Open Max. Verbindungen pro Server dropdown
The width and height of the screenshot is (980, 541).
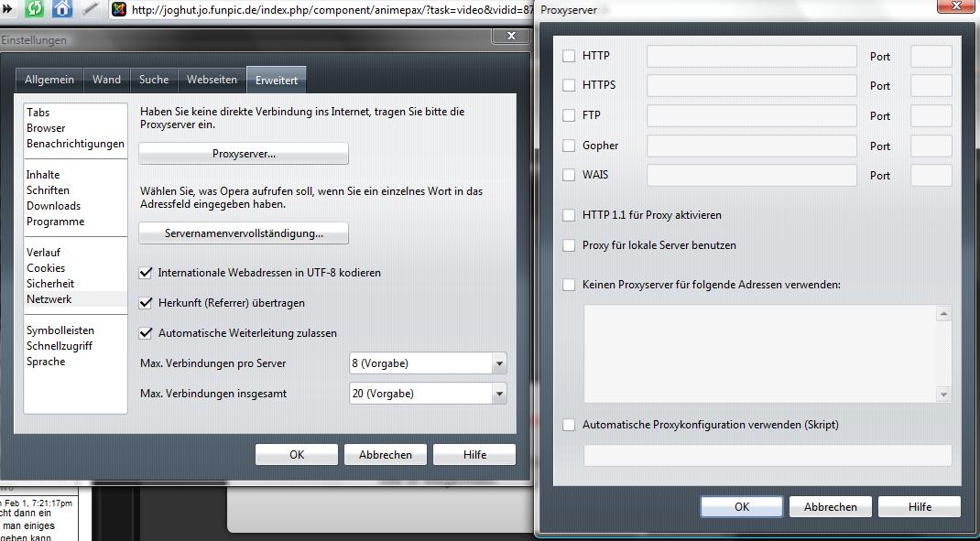tap(499, 363)
